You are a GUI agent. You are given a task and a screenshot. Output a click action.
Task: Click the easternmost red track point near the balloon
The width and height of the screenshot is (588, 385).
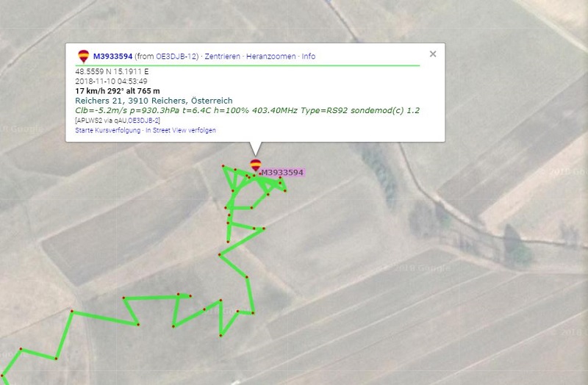tap(285, 191)
